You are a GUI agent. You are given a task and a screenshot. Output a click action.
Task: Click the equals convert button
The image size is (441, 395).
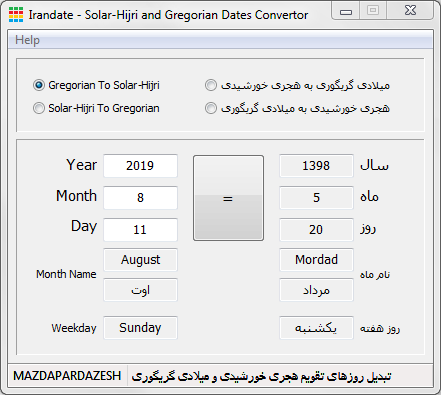point(228,198)
